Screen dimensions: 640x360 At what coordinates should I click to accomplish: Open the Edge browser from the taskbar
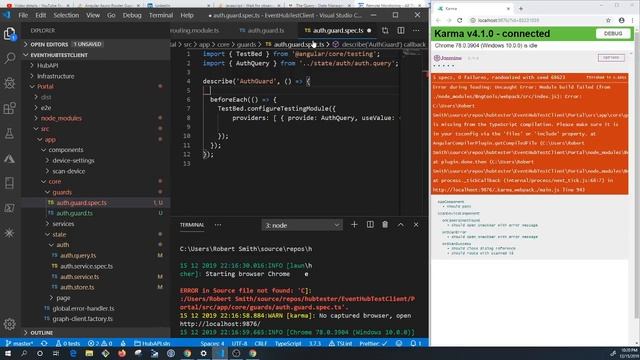click(x=73, y=353)
